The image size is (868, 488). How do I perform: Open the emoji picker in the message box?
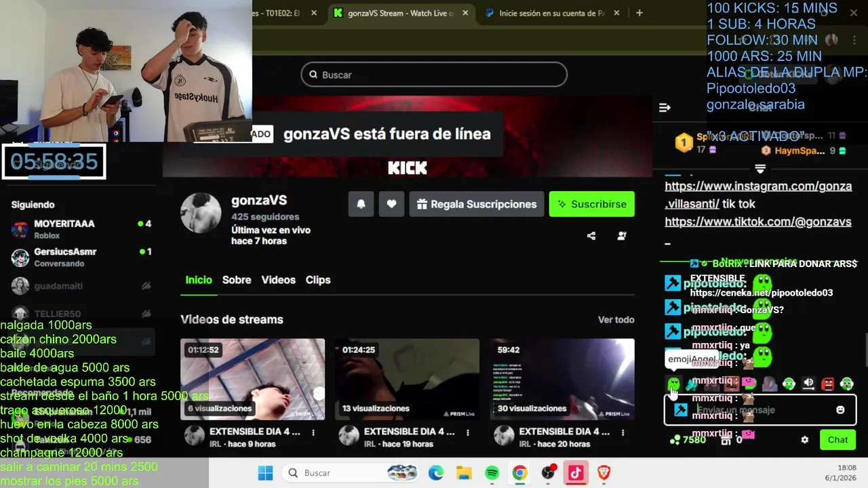[x=841, y=410]
